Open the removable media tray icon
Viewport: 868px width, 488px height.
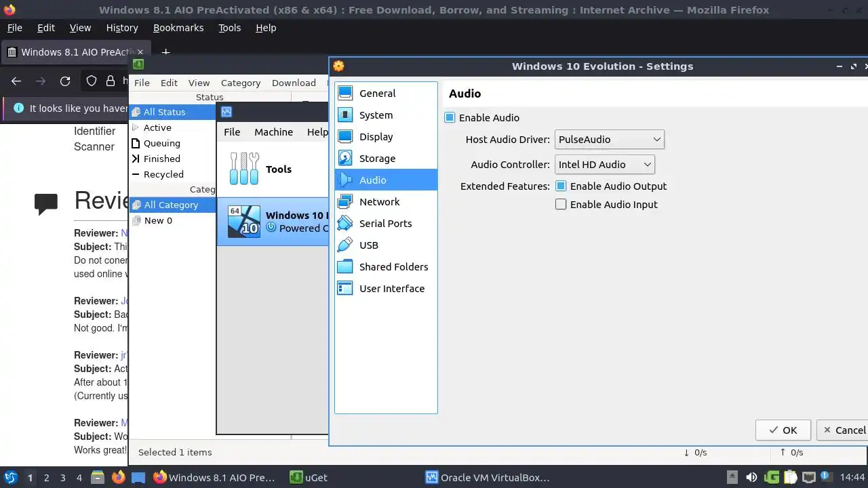(732, 477)
